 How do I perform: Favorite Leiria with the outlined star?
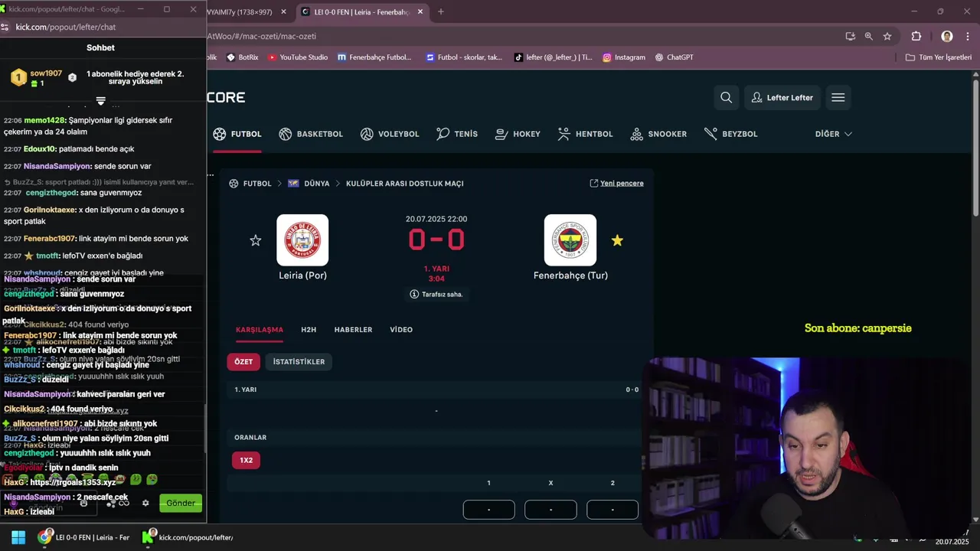(256, 240)
